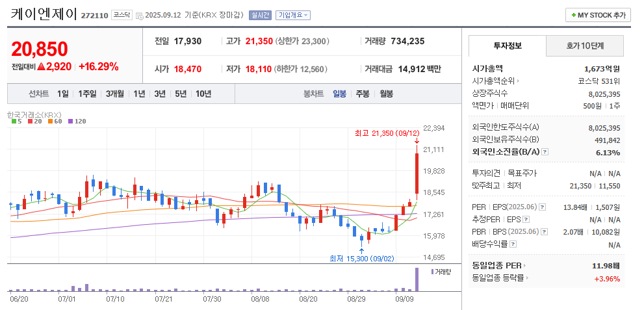The image size is (644, 310).
Task: Click the purple 120-day moving average legend square
Action: [70, 121]
